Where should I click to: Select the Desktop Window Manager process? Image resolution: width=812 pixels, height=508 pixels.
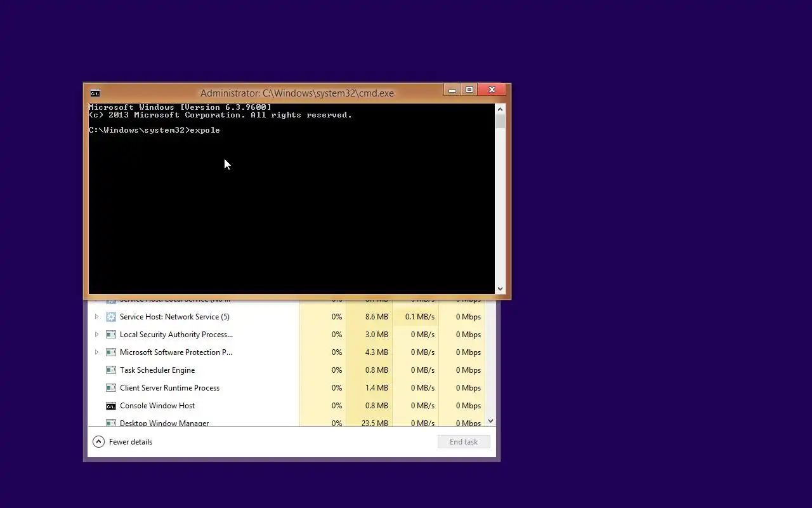(x=286, y=422)
